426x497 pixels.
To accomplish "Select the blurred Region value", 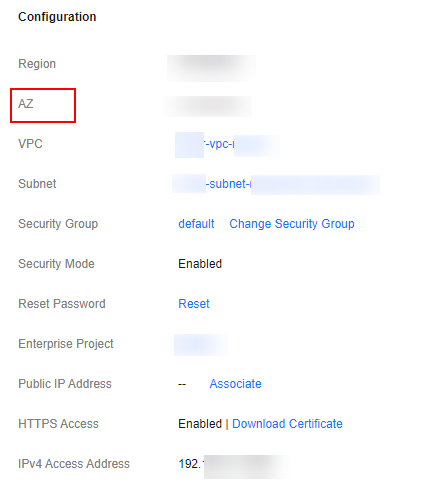I will pyautogui.click(x=211, y=68).
